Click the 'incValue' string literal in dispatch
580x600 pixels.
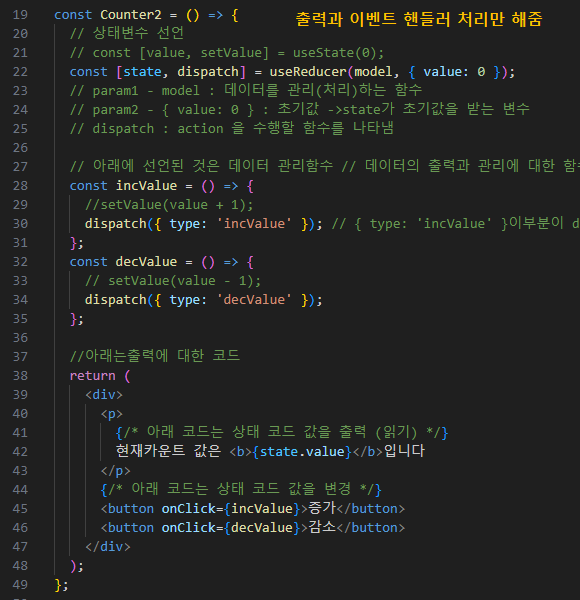coord(254,224)
